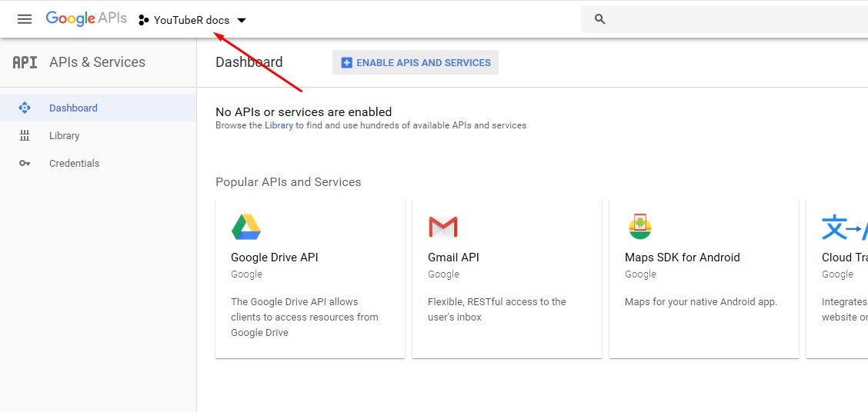Click the API icon in sidebar header
This screenshot has width=868, height=412.
25,62
